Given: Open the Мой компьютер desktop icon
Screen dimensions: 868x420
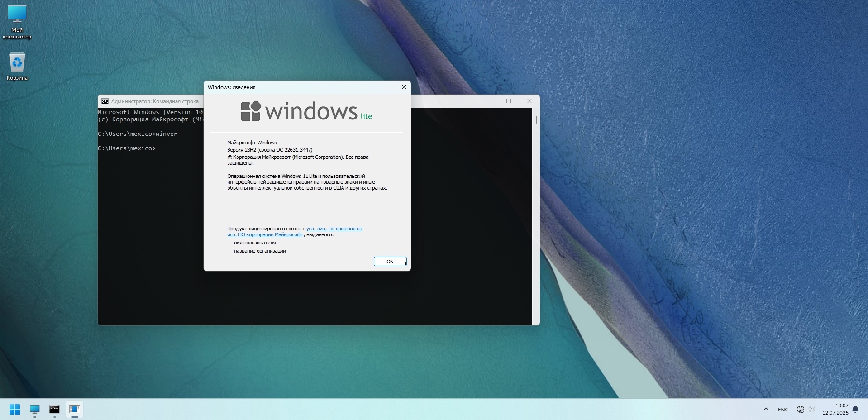Looking at the screenshot, I should (x=17, y=23).
